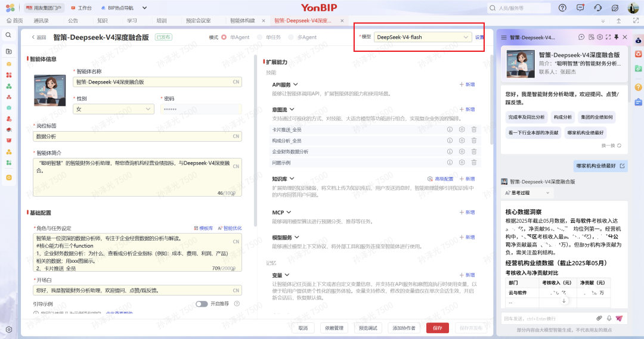Click AI 智能优化 link
Image resolution: width=644 pixels, height=339 pixels.
coord(230,228)
